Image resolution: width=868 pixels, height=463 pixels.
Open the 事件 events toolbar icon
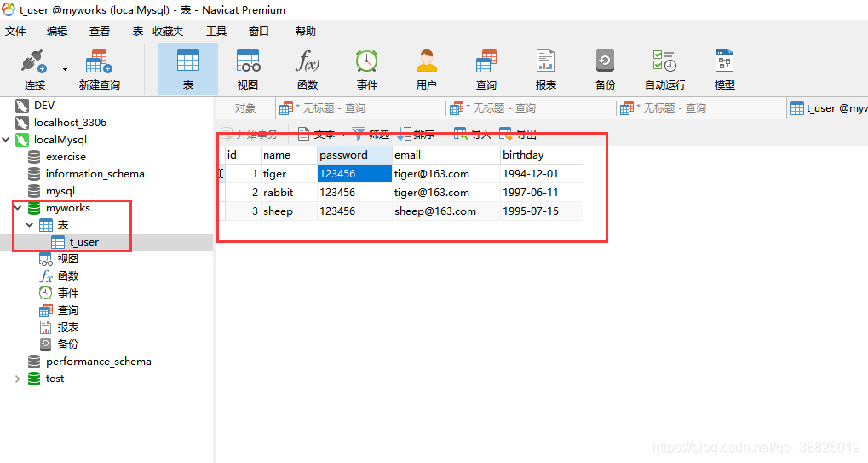(x=366, y=70)
